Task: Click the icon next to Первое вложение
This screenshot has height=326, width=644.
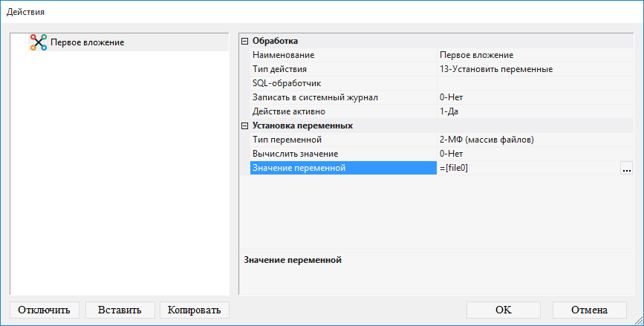Action: pyautogui.click(x=38, y=42)
